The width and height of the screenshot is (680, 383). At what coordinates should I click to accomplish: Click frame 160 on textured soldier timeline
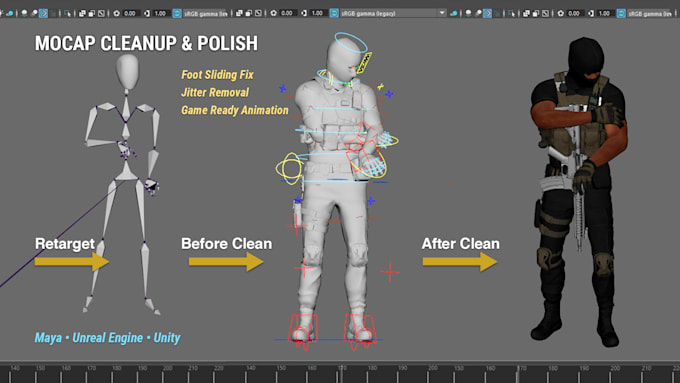click(490, 368)
